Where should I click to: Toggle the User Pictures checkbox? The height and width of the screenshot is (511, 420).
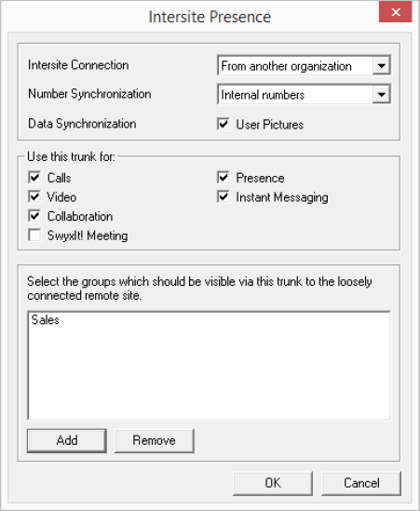(224, 124)
